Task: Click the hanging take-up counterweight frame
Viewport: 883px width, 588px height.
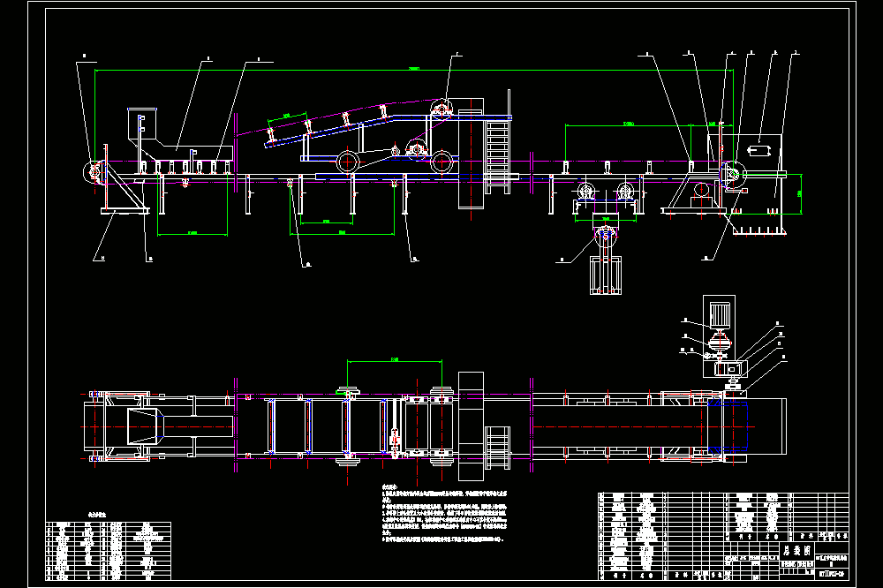Action: (606, 275)
